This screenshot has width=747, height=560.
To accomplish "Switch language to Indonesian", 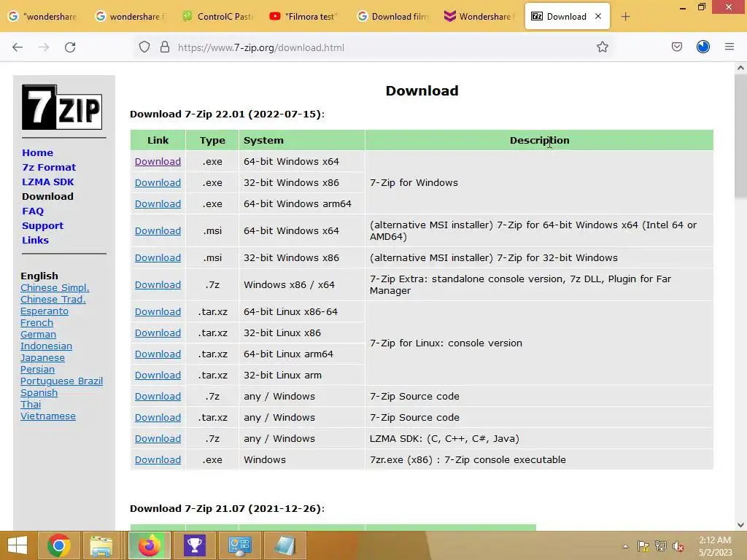I will [46, 346].
